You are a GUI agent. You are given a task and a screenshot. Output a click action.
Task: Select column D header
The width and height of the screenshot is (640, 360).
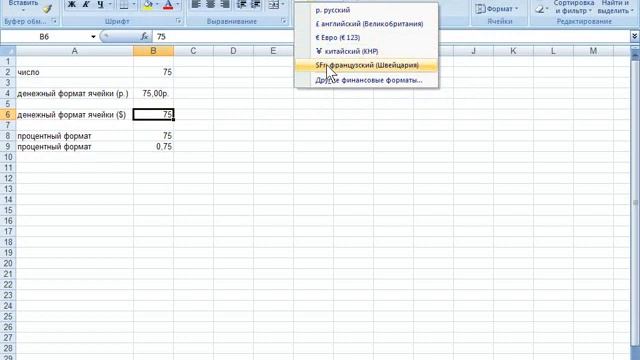(x=233, y=51)
